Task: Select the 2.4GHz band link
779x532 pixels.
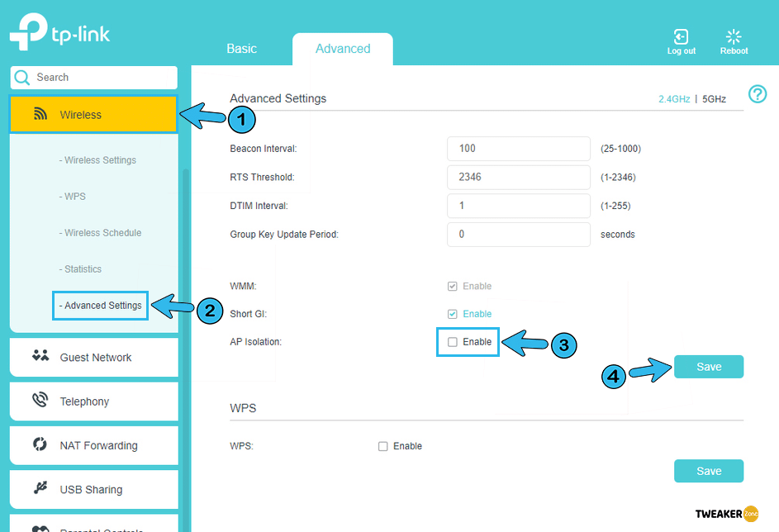Action: (x=674, y=99)
